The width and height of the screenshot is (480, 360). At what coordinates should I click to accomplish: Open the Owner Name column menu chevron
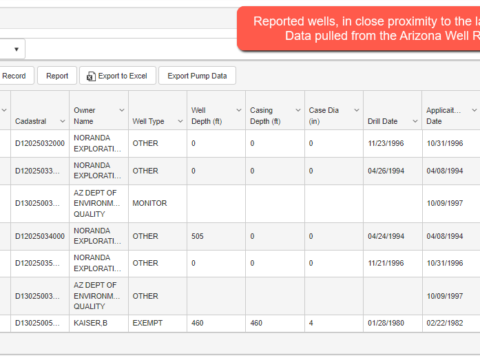122,110
